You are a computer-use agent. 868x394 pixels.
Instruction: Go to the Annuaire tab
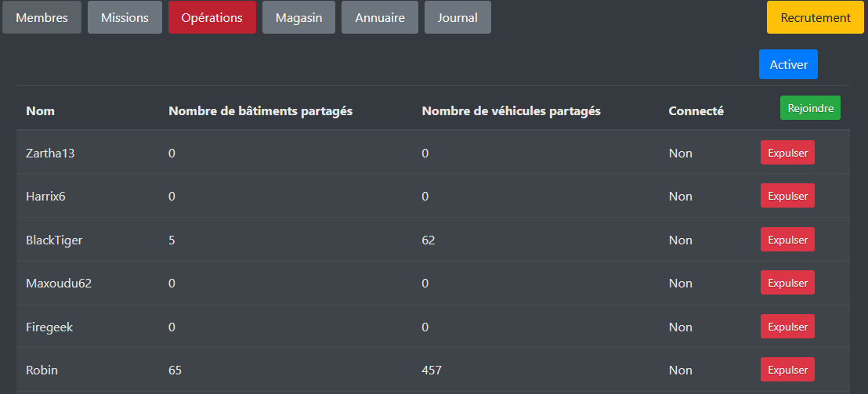click(x=380, y=17)
